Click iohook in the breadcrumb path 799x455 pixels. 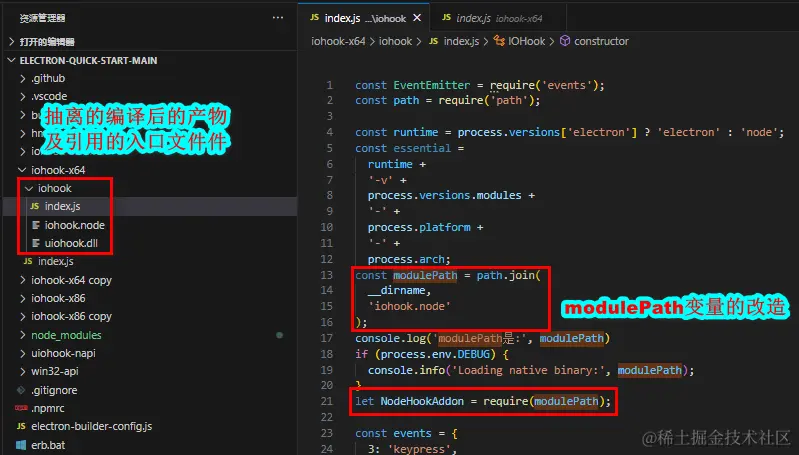395,41
